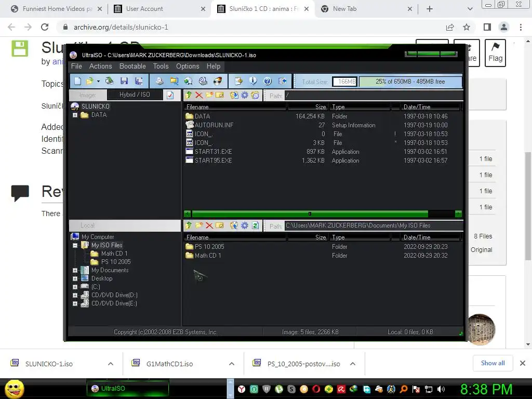Expand the Desktop tree node
The width and height of the screenshot is (532, 399).
pyautogui.click(x=75, y=278)
